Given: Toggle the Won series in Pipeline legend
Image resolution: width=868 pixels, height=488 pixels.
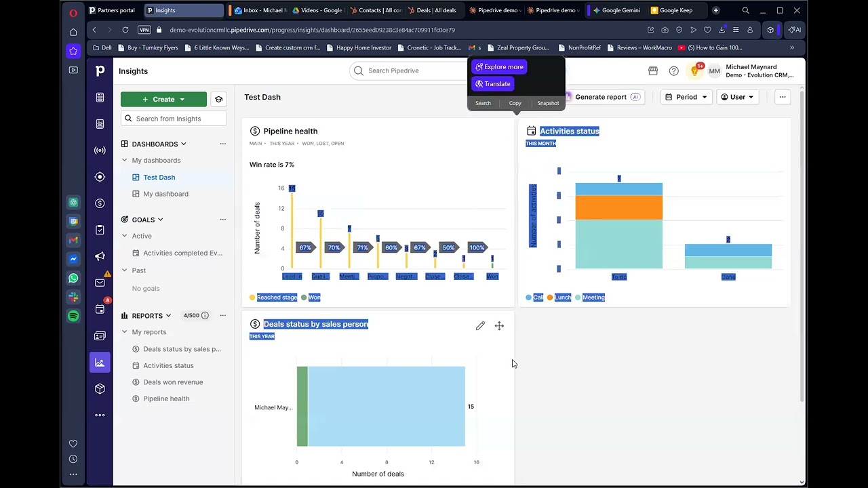Looking at the screenshot, I should tap(311, 298).
